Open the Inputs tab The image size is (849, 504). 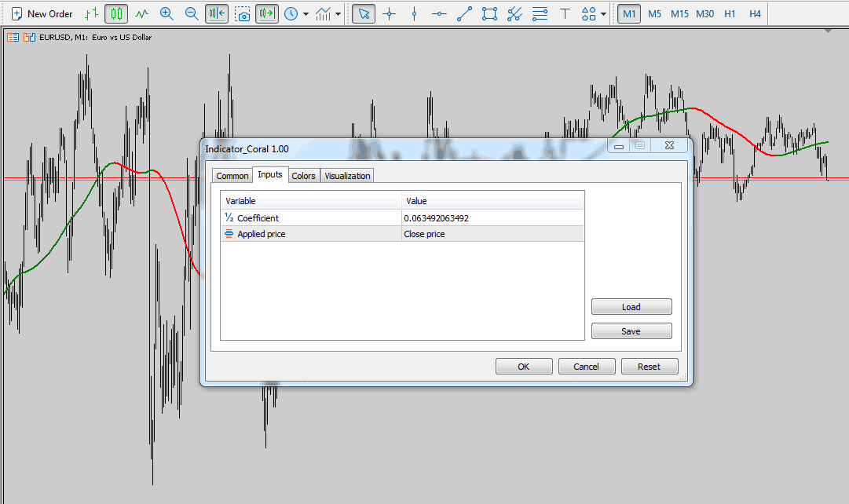[x=269, y=174]
